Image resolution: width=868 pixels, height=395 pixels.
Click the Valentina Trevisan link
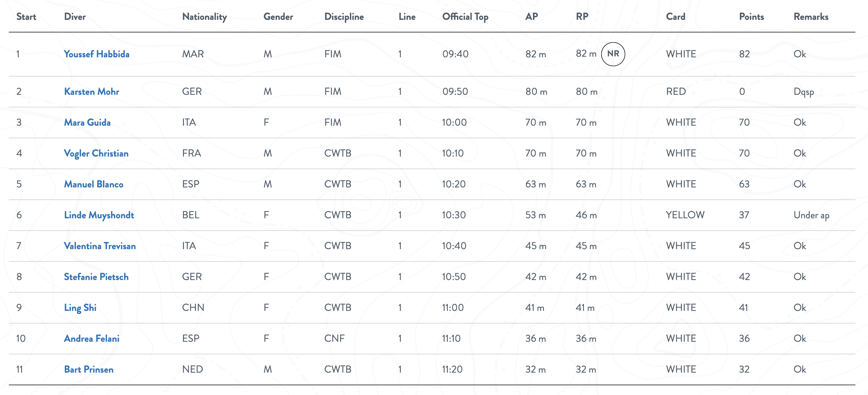point(100,246)
